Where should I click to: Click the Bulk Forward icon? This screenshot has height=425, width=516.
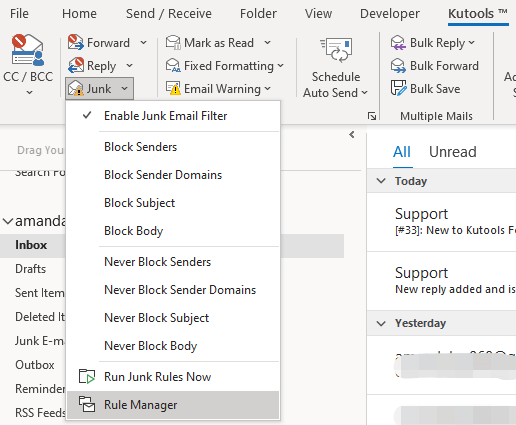click(398, 65)
